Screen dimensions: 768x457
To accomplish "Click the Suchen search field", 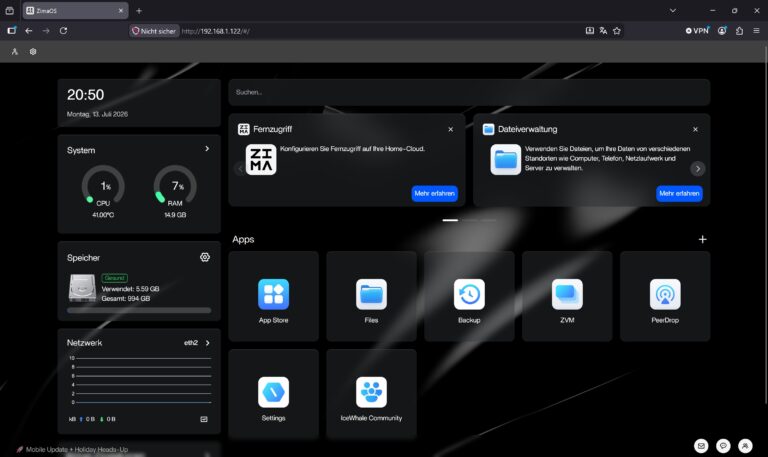I will point(469,92).
